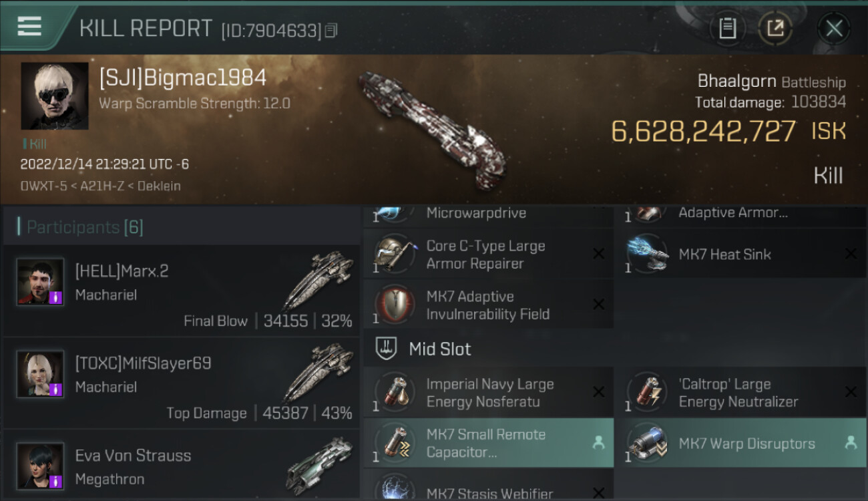Open MilfSlayer69 pilot info badge

[56, 389]
